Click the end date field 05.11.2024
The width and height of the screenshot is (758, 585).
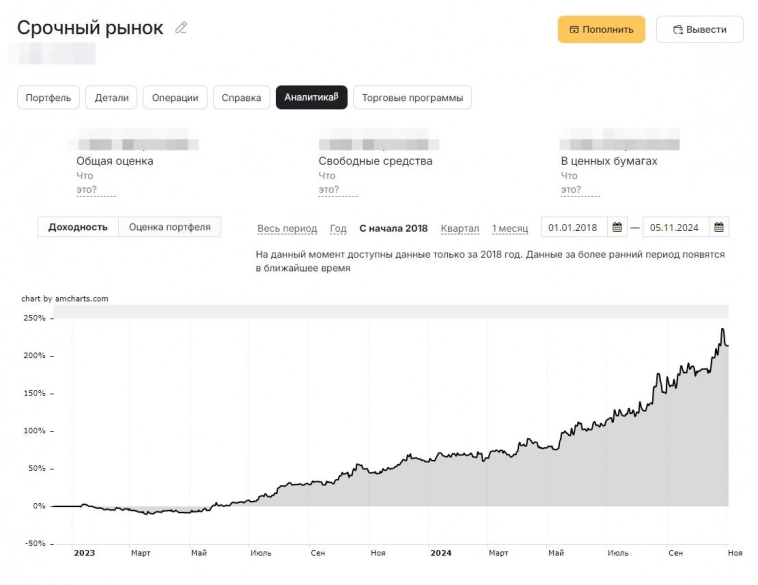(x=675, y=227)
